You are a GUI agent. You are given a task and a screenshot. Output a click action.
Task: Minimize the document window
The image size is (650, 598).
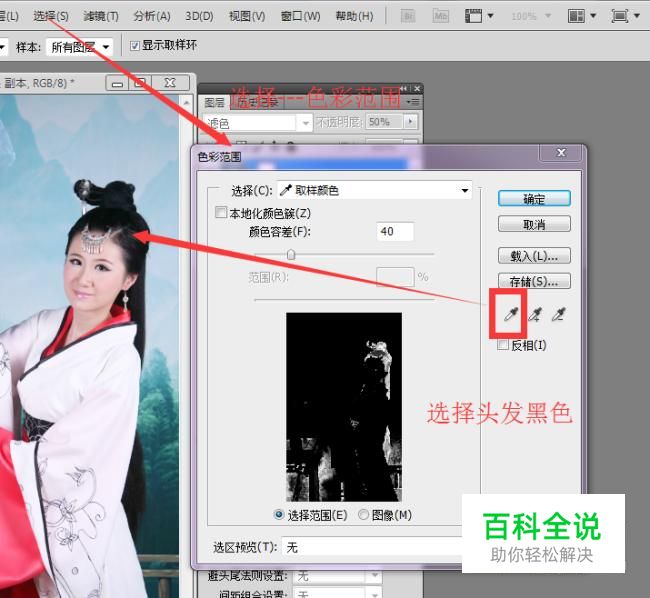117,83
